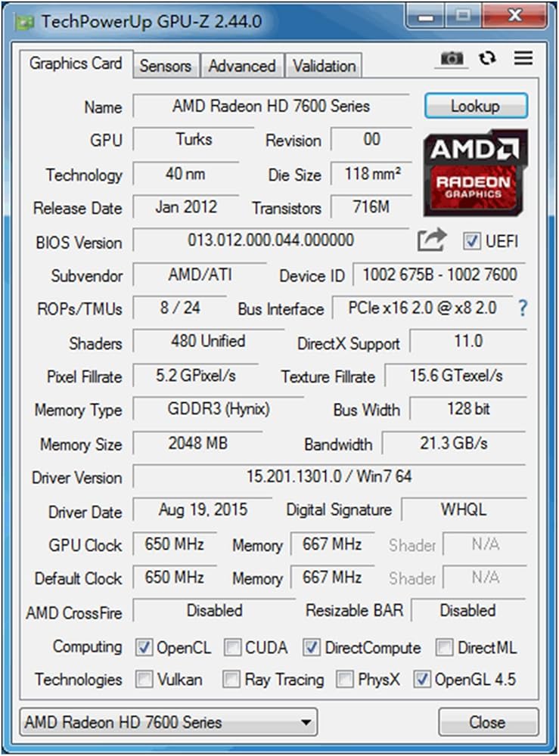The height and width of the screenshot is (756, 559).
Task: Toggle the OpenCL checkbox
Action: tap(144, 648)
